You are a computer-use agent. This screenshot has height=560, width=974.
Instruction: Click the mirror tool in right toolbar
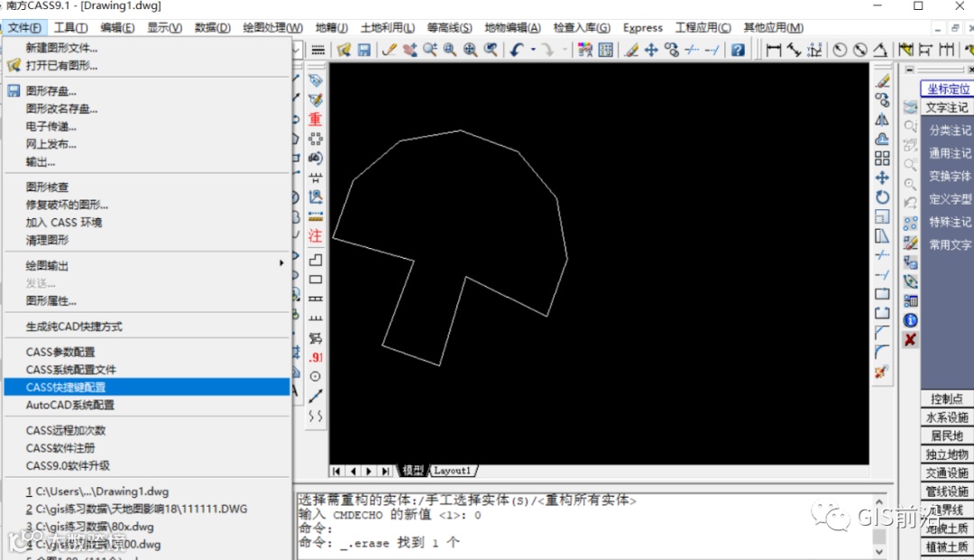pyautogui.click(x=882, y=120)
